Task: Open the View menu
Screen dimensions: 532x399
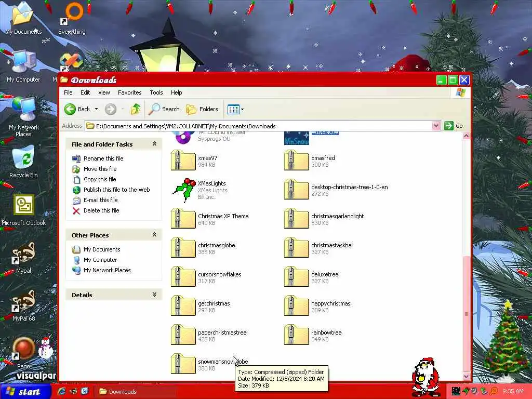Action: (x=104, y=92)
